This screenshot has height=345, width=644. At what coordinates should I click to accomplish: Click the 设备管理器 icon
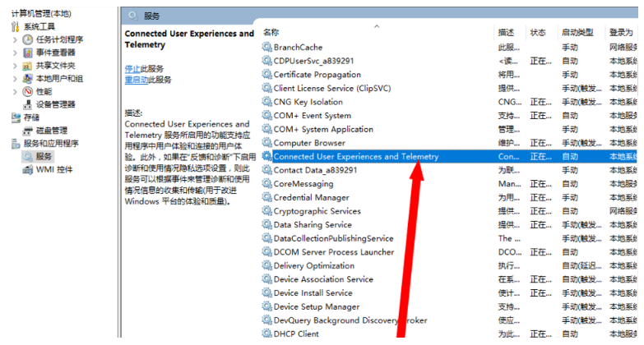pos(28,104)
